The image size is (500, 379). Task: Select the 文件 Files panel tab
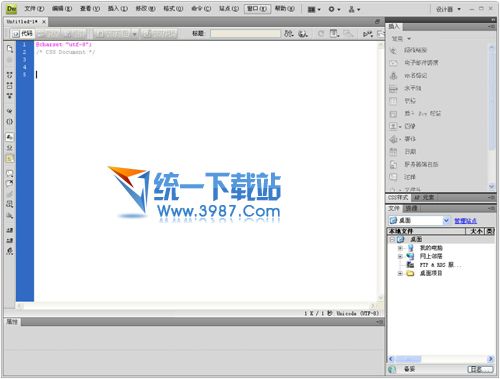pos(394,208)
